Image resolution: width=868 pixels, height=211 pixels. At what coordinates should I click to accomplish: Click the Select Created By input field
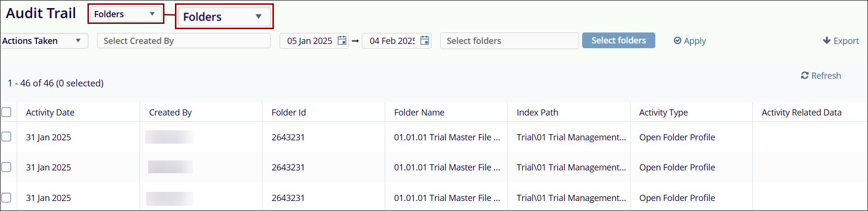(x=184, y=41)
